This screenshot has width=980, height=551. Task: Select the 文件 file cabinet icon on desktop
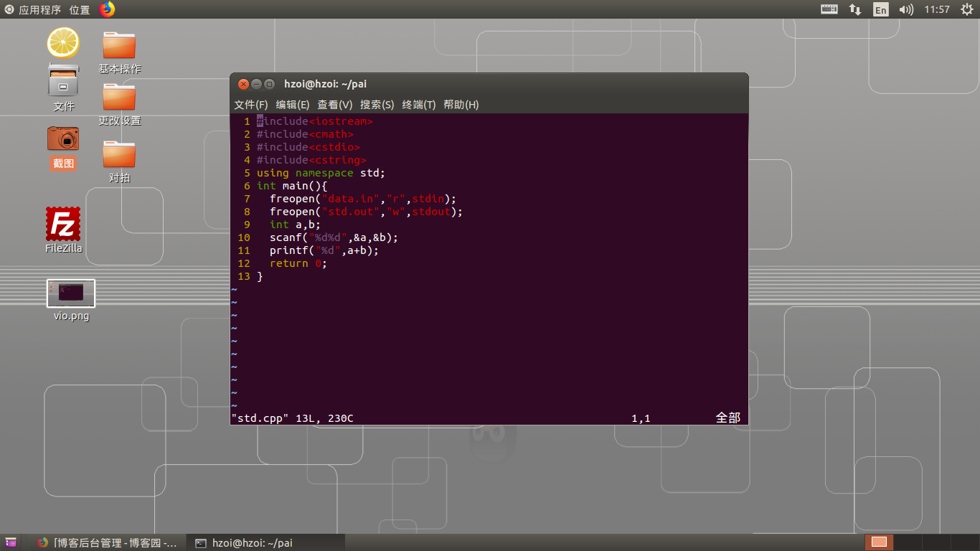(x=63, y=88)
